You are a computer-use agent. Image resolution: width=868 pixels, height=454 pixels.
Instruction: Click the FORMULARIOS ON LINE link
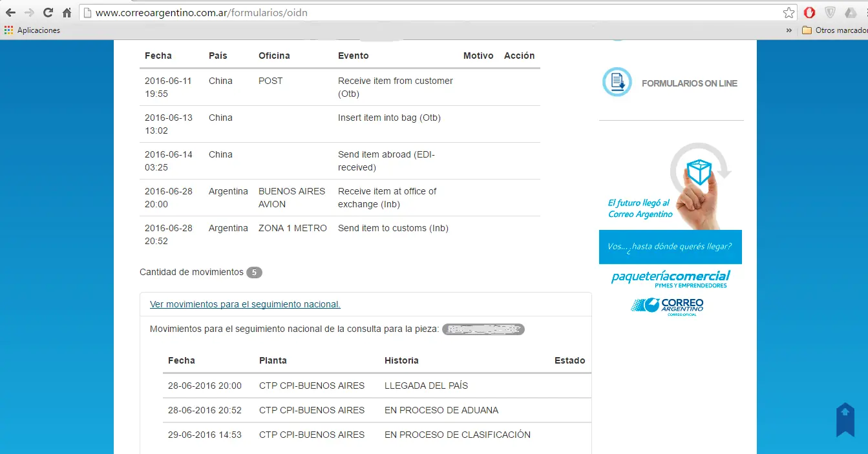pyautogui.click(x=690, y=83)
